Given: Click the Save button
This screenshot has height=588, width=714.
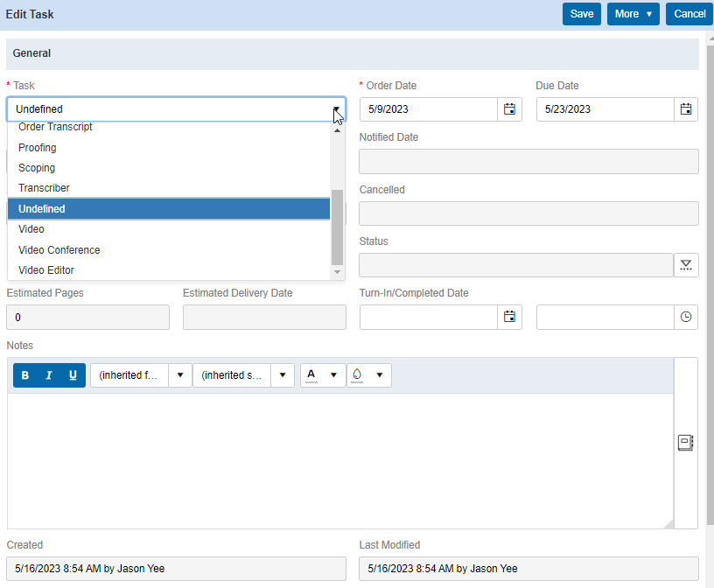Looking at the screenshot, I should (x=582, y=14).
